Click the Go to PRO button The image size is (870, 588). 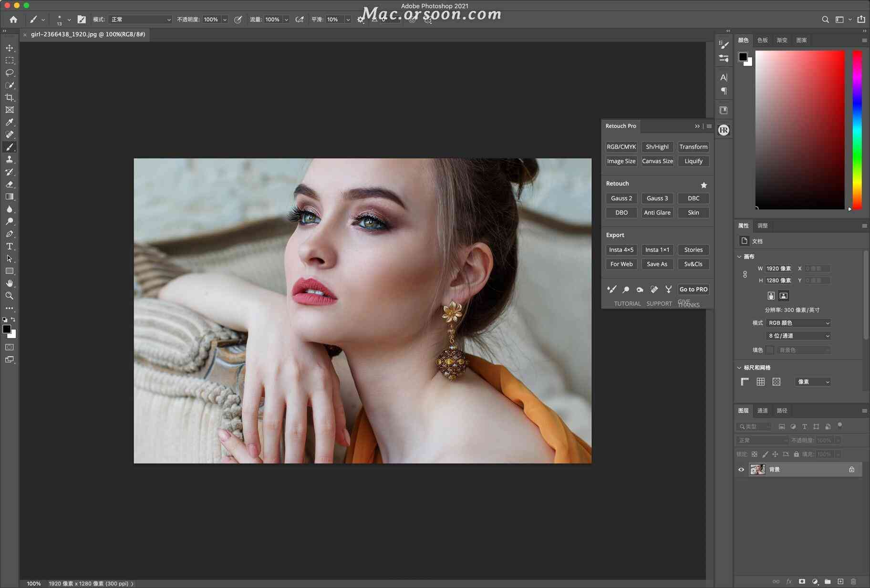[x=694, y=289]
